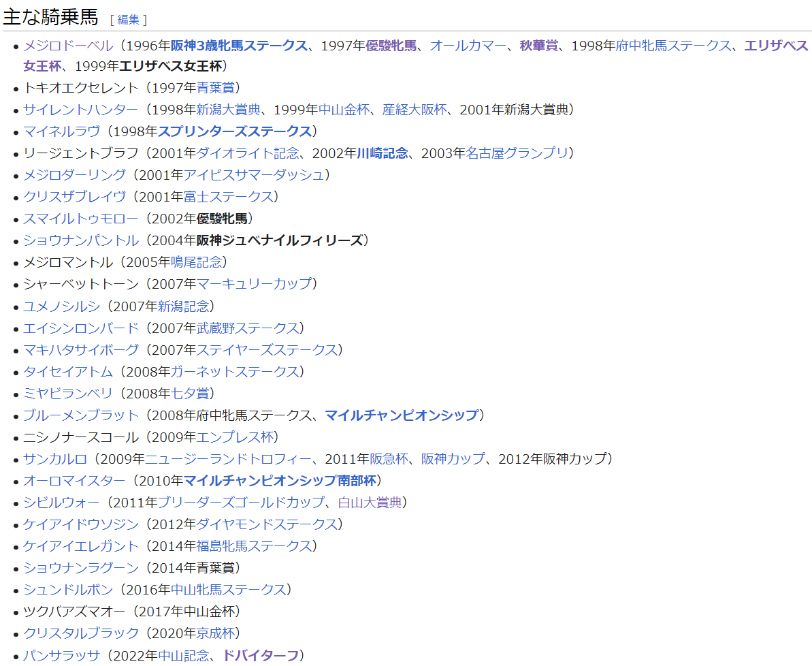The width and height of the screenshot is (812, 666).
Task: Follow the 武蔵野ステークス link
Action: click(x=248, y=328)
